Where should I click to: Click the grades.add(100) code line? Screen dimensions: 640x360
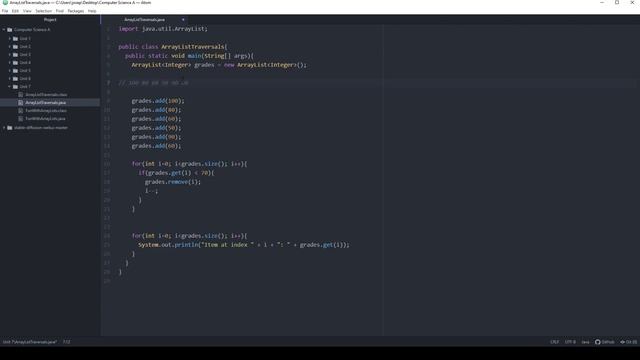pyautogui.click(x=158, y=101)
